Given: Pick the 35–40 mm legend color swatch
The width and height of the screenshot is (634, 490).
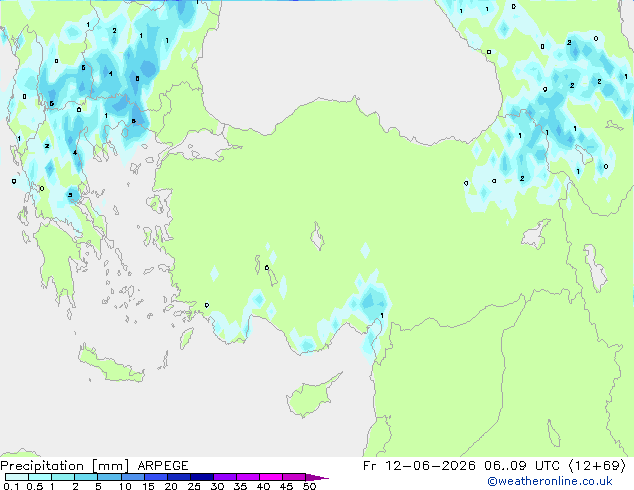Looking at the screenshot, I should click(248, 477).
